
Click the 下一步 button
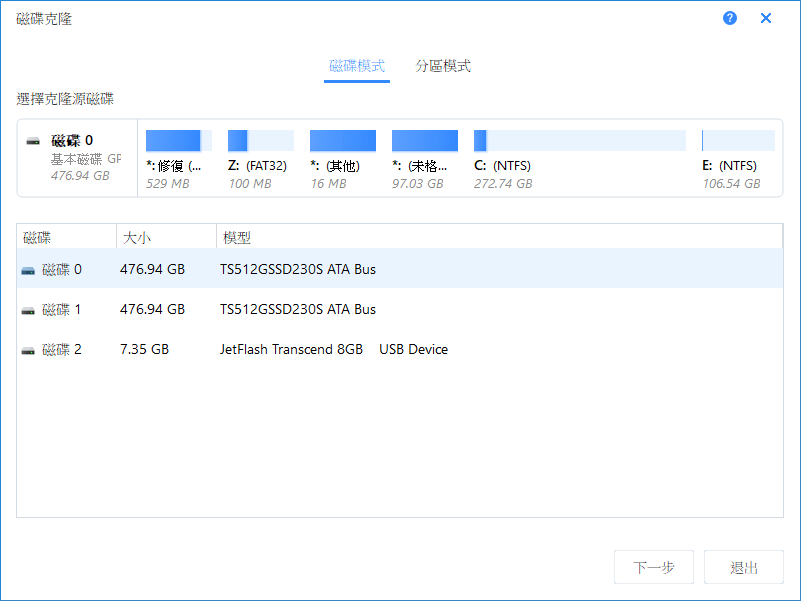click(653, 567)
